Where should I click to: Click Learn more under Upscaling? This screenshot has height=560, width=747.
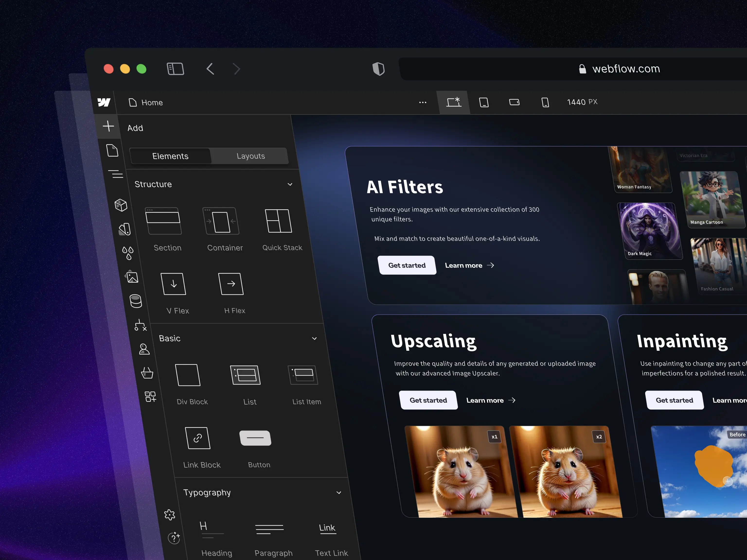tap(491, 400)
